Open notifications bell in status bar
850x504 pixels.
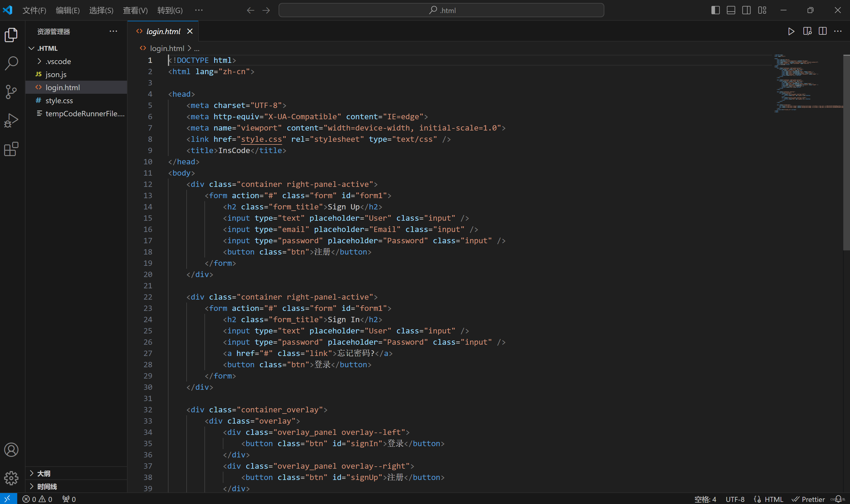tap(838, 499)
